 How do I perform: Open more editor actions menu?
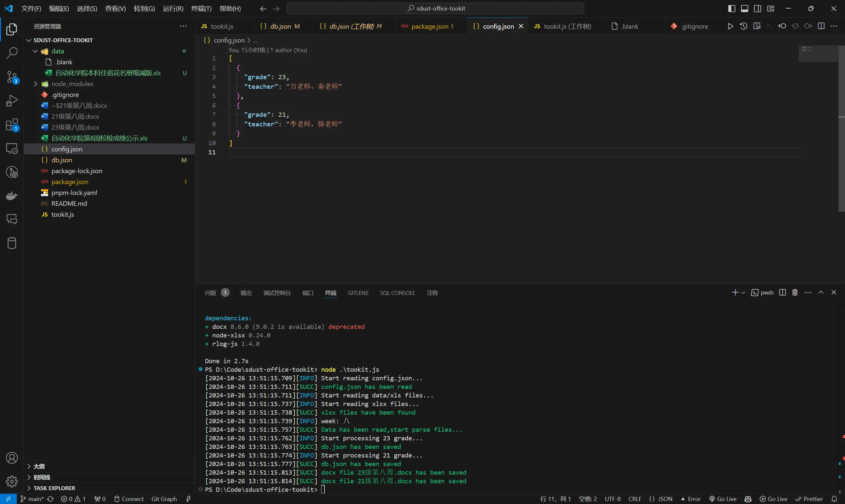(x=834, y=26)
